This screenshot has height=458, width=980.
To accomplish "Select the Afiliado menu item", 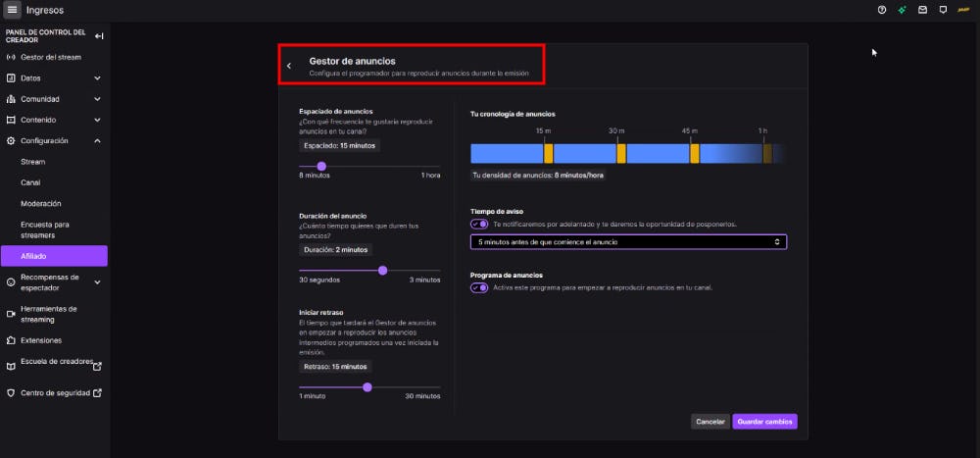I will [54, 256].
